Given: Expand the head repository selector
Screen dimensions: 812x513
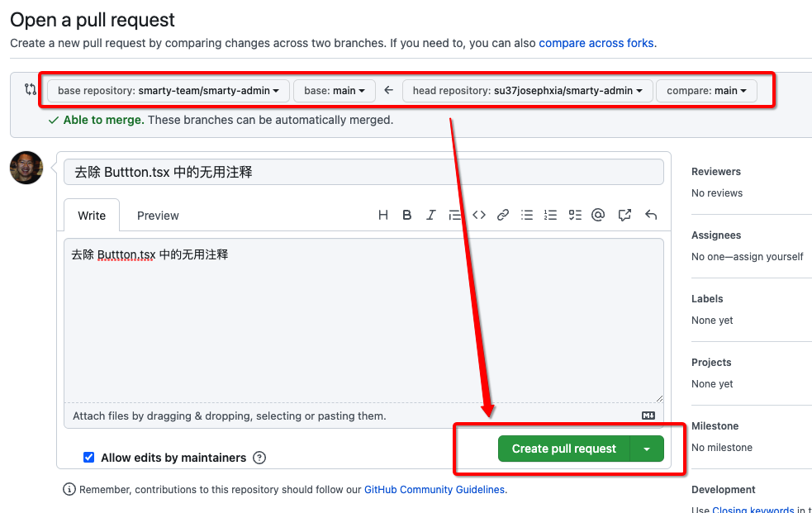Looking at the screenshot, I should coord(527,91).
